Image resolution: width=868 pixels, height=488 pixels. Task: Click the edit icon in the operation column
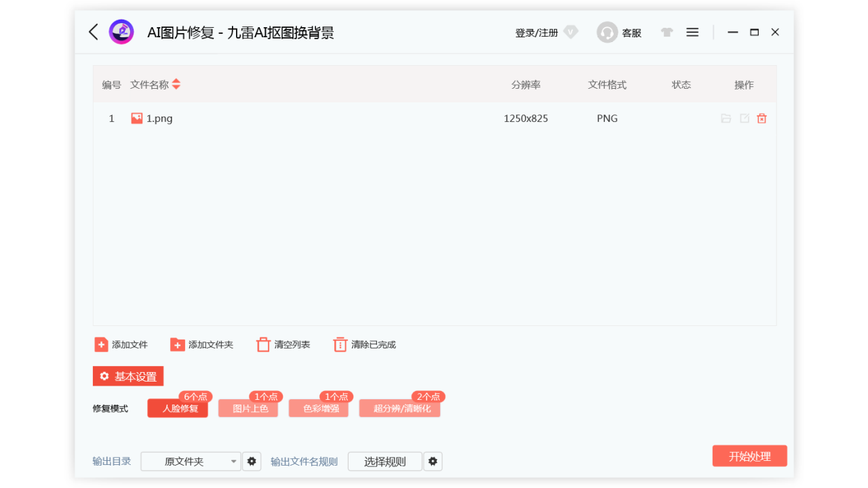pos(744,118)
